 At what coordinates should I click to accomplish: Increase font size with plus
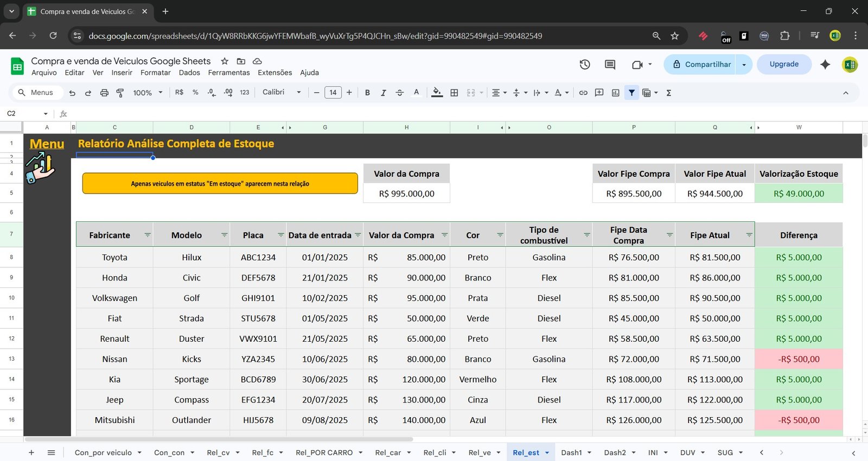coord(349,93)
